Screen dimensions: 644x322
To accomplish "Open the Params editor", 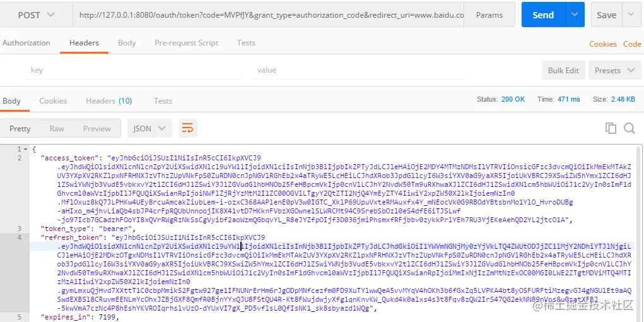I will [489, 15].
